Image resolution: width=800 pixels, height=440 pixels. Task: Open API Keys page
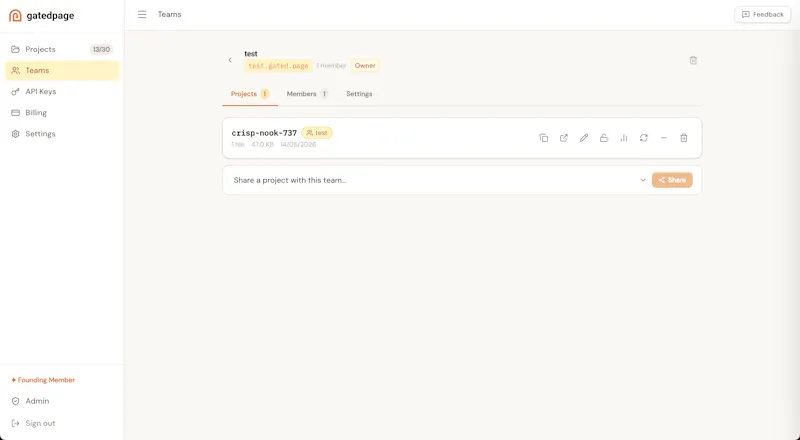click(62, 92)
